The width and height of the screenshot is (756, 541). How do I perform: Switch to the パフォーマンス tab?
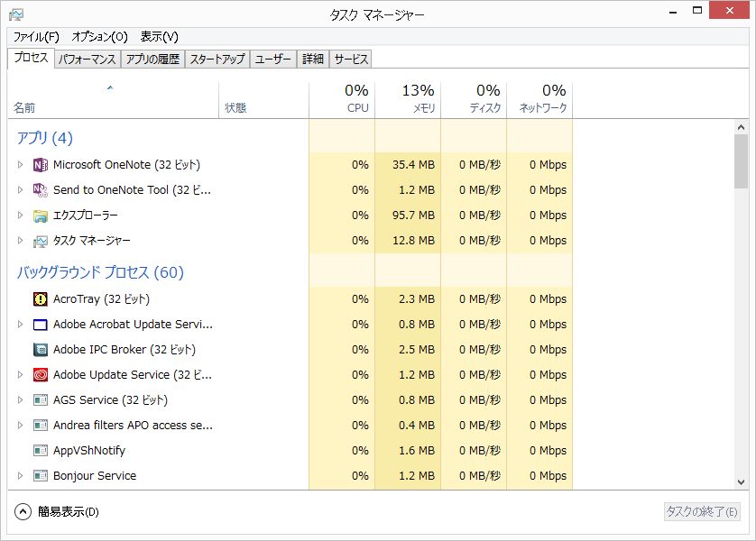pos(88,60)
